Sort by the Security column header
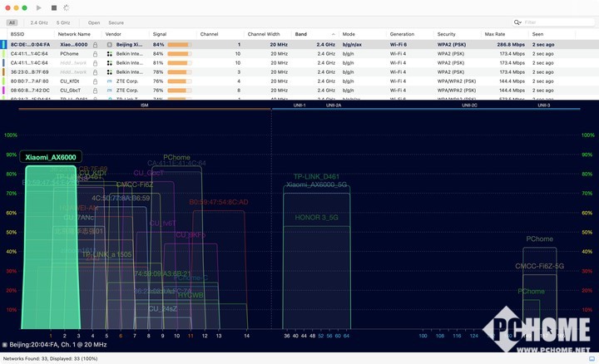Screen dimensions: 599x364 pyautogui.click(x=446, y=34)
